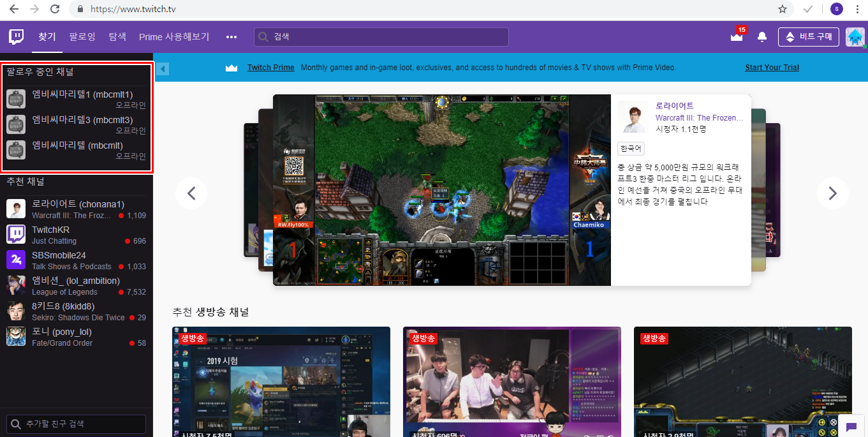Open the 팔로잉 tab

82,37
